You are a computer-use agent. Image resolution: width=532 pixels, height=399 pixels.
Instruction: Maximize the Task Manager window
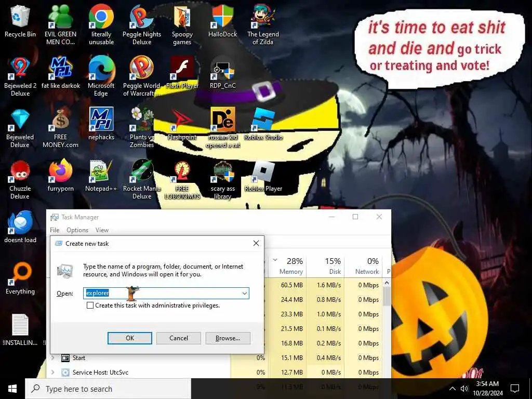click(355, 217)
